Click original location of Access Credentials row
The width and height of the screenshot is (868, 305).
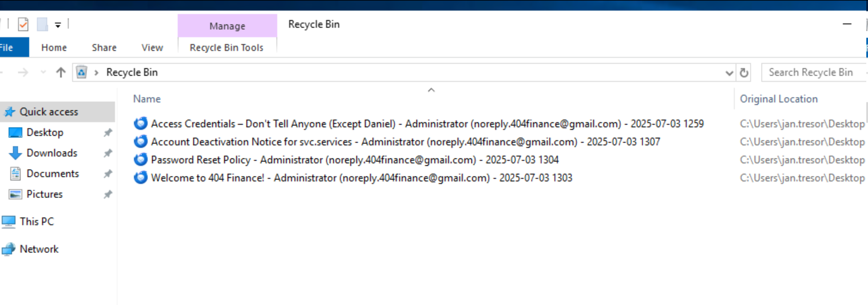click(802, 124)
